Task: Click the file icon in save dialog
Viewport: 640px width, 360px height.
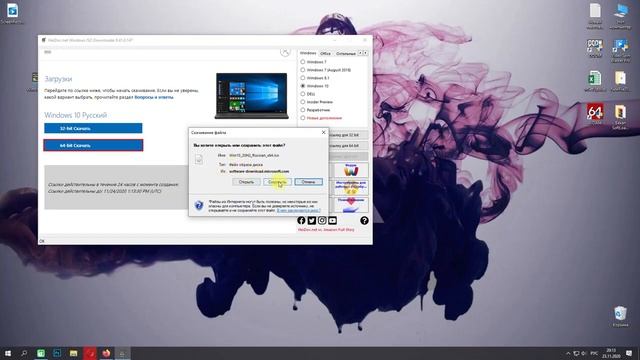Action: tap(199, 159)
